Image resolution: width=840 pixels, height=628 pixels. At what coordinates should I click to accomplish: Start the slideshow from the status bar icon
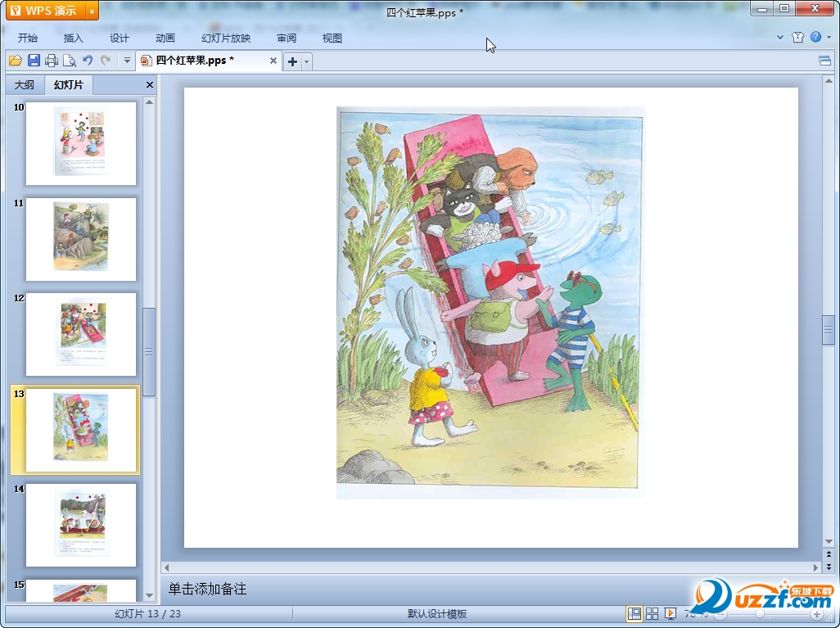coord(671,613)
